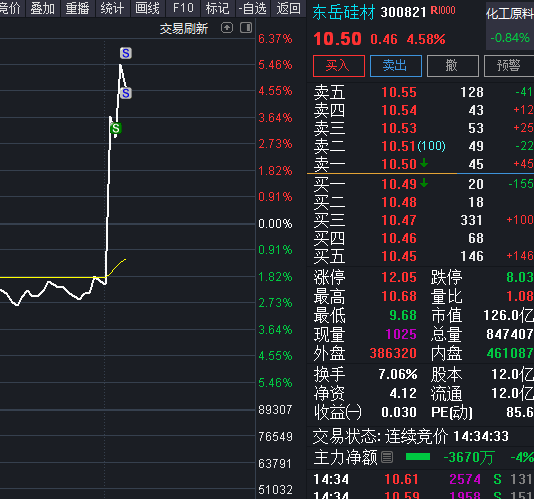This screenshot has height=499, width=534.
Task: Click the upload arrow icon beside 交易刷新
Action: 227,28
